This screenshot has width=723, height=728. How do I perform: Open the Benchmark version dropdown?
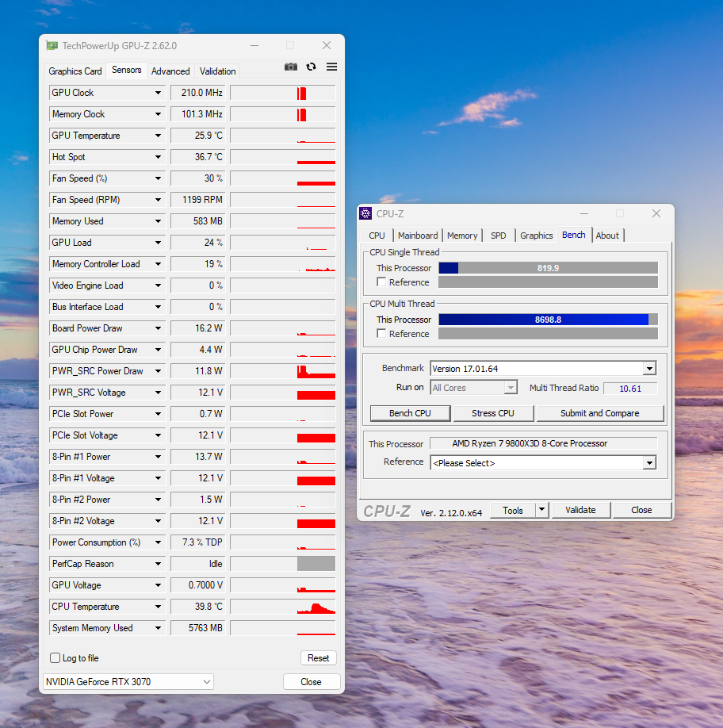pyautogui.click(x=650, y=369)
